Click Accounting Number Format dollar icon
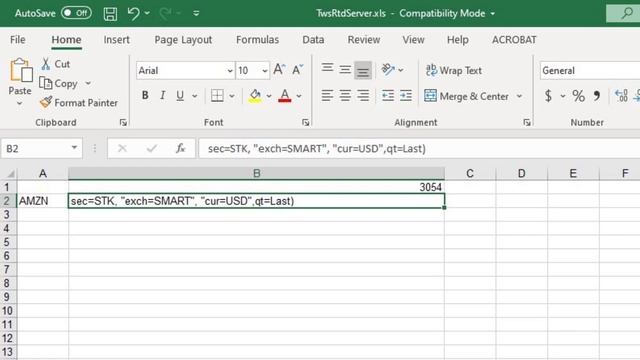Image resolution: width=640 pixels, height=360 pixels. (549, 96)
